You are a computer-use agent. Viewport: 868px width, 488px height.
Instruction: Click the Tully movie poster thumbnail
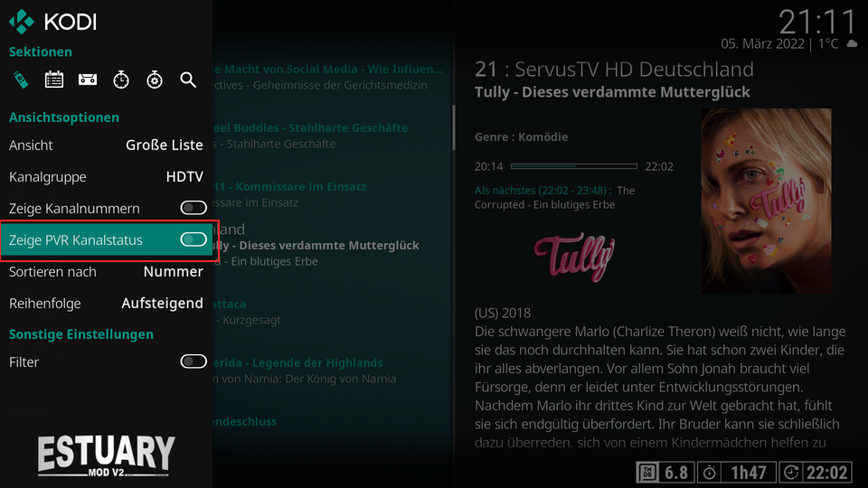[x=766, y=201]
